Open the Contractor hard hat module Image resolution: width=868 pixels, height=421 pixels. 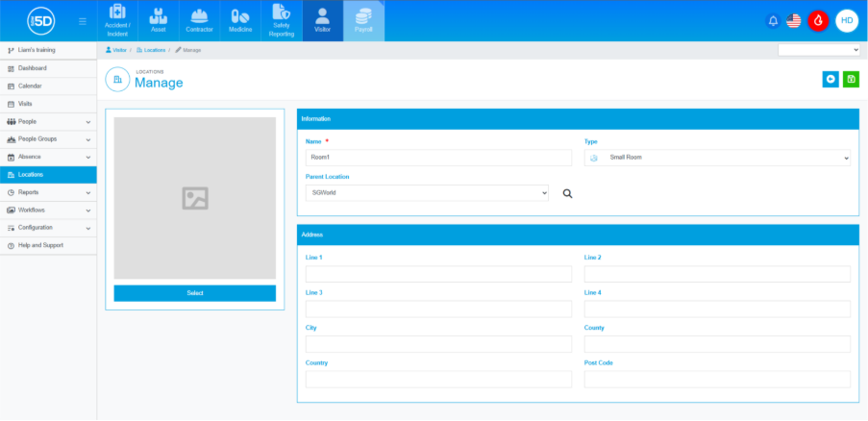(x=200, y=20)
